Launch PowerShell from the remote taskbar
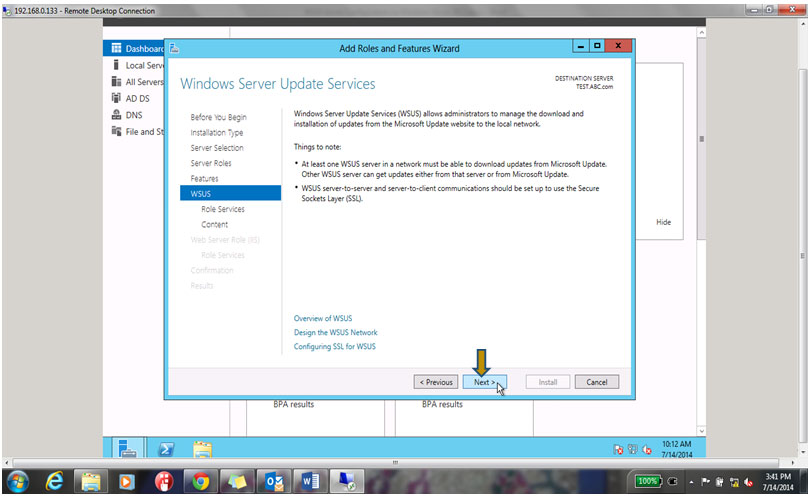The width and height of the screenshot is (808, 501). (166, 449)
